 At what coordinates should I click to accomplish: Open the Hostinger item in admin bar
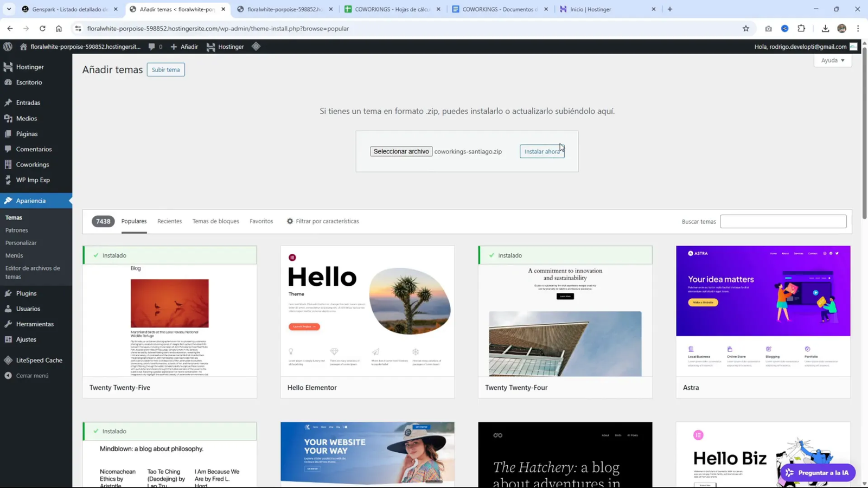tap(225, 47)
